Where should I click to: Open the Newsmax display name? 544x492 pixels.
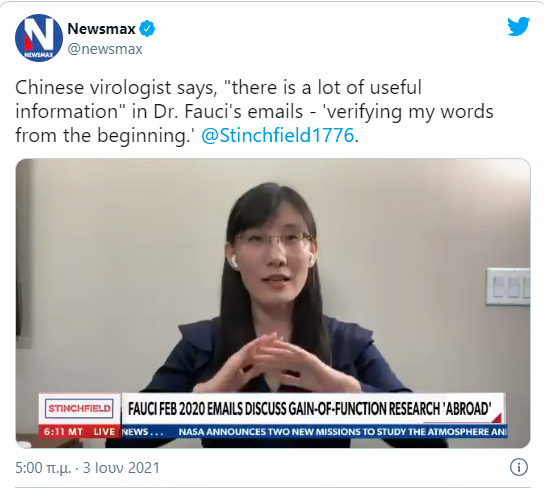[x=101, y=29]
